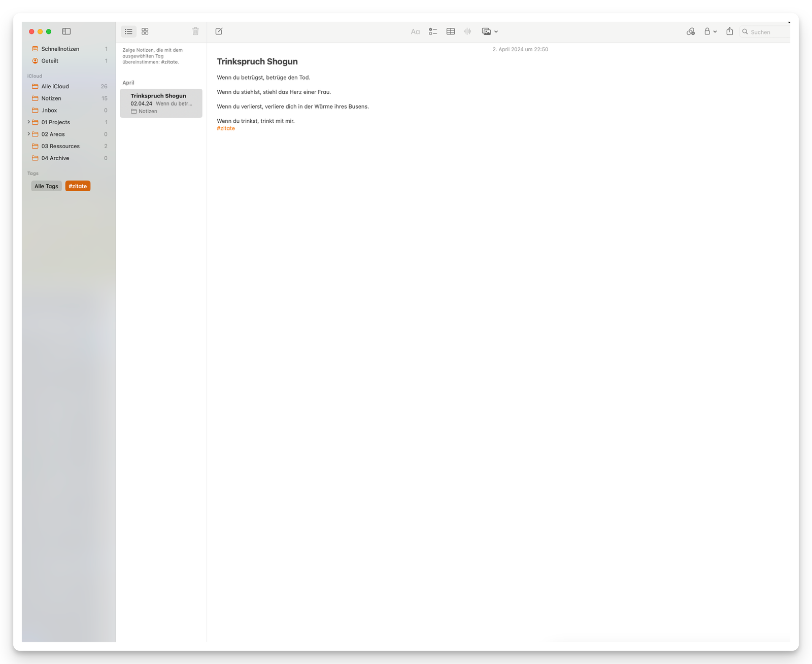Toggle the sidebar visibility
The image size is (812, 664).
tap(66, 31)
